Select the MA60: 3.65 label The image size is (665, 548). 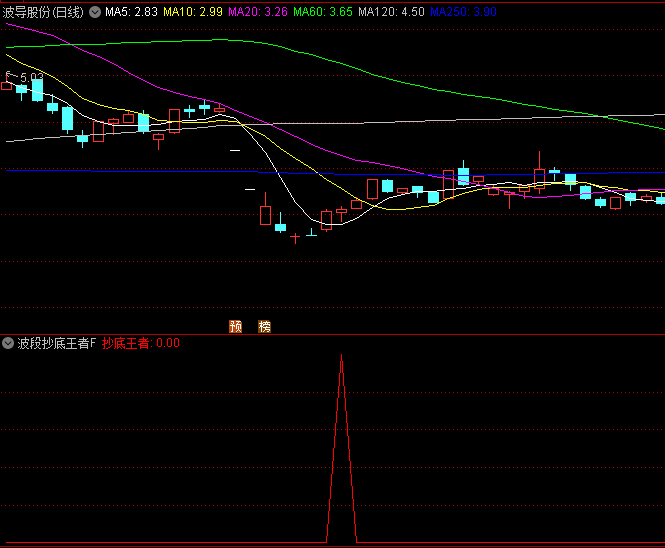pyautogui.click(x=323, y=12)
